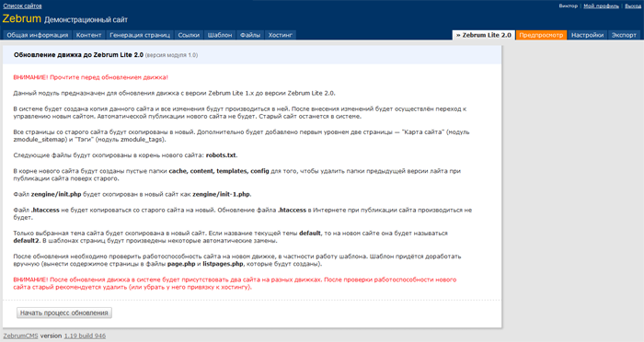This screenshot has height=342, width=644.
Task: Open the Файлы tab
Action: click(250, 35)
